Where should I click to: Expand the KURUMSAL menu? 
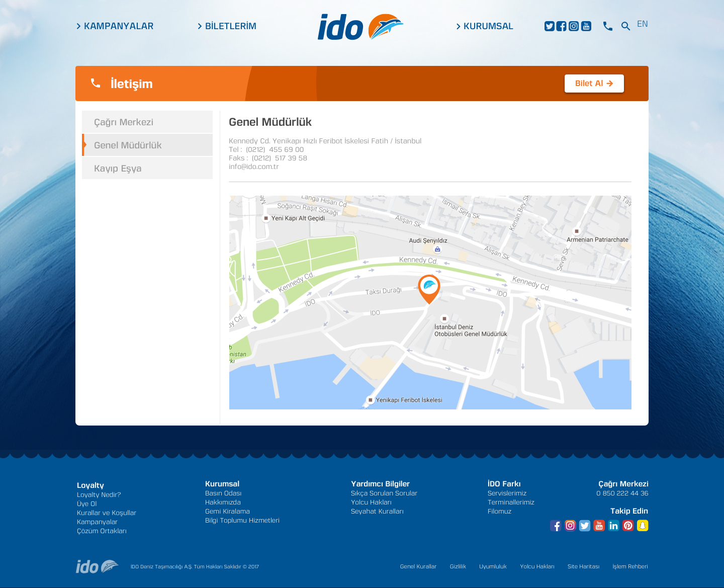click(485, 26)
